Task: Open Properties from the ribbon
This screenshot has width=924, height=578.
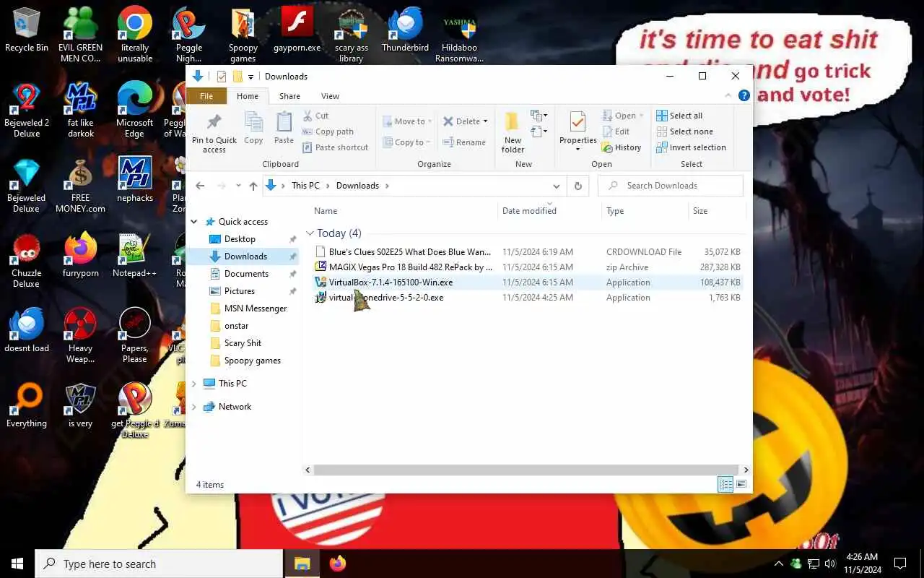Action: [578, 131]
